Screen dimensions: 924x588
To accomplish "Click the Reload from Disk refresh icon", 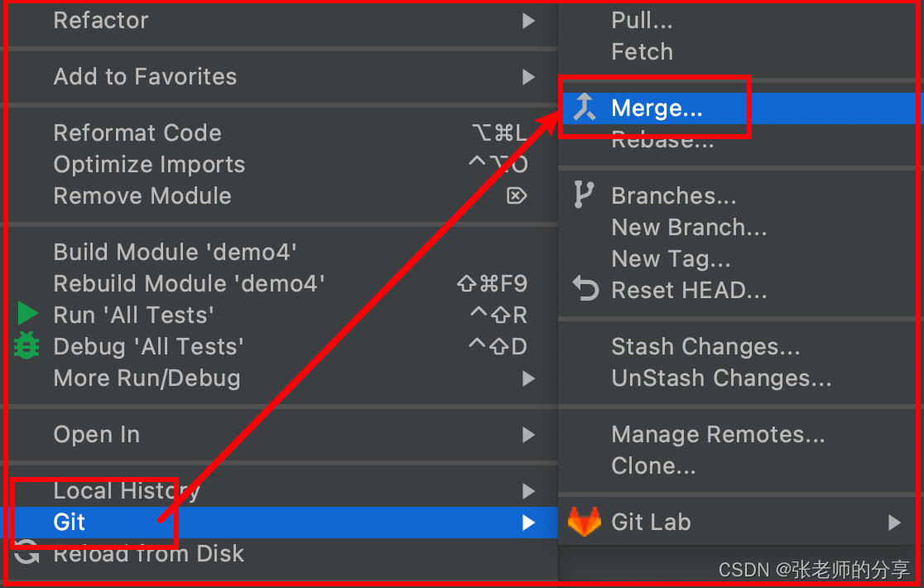I will coord(27,552).
